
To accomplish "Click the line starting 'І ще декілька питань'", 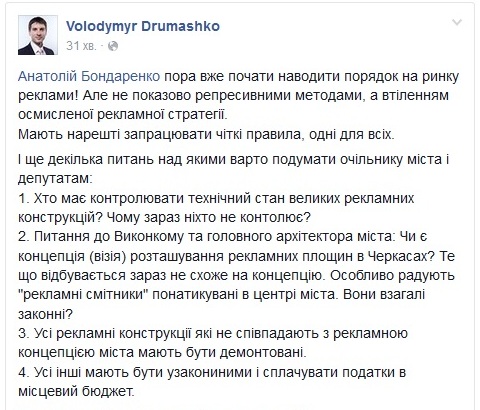I will click(x=234, y=159).
